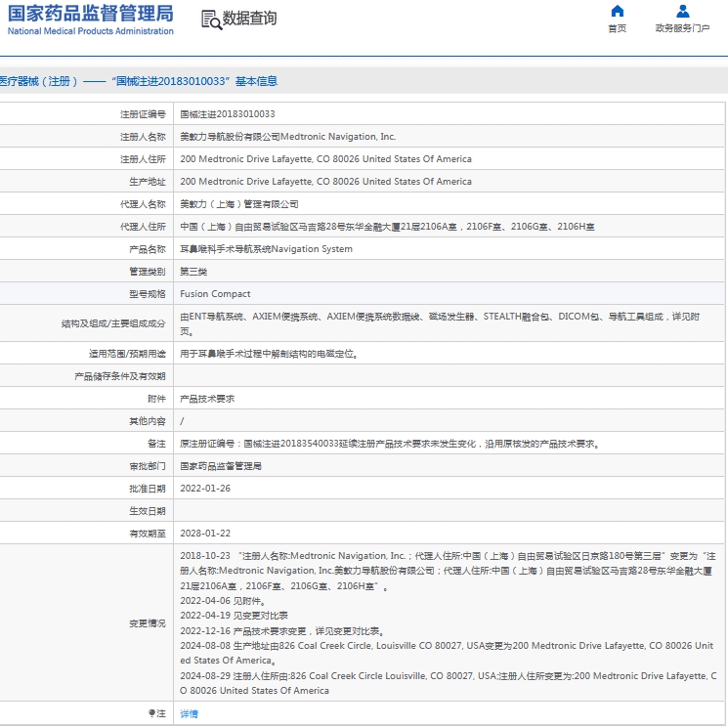Click the 审批部门 row label
Screen dimensions: 728x728
[x=148, y=466]
